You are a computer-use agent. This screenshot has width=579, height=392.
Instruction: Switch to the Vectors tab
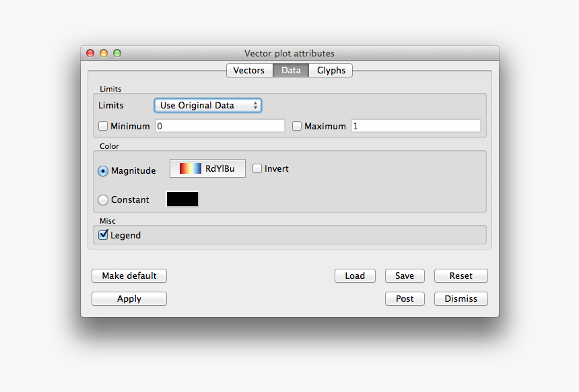(x=249, y=70)
